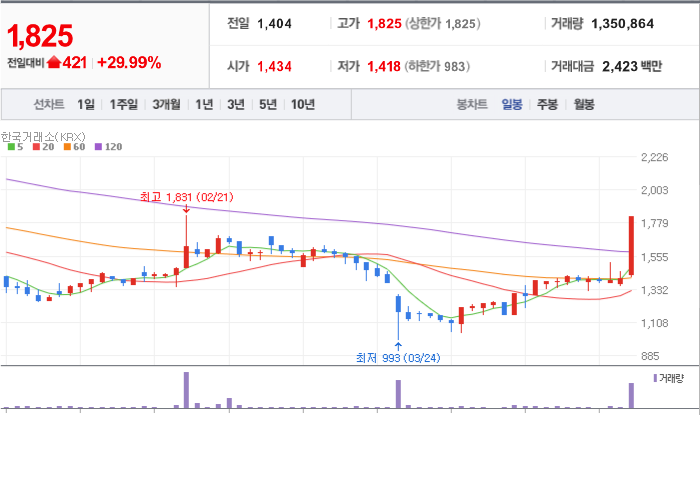
Task: Select 일봉 daily candlestick chart
Action: point(512,104)
